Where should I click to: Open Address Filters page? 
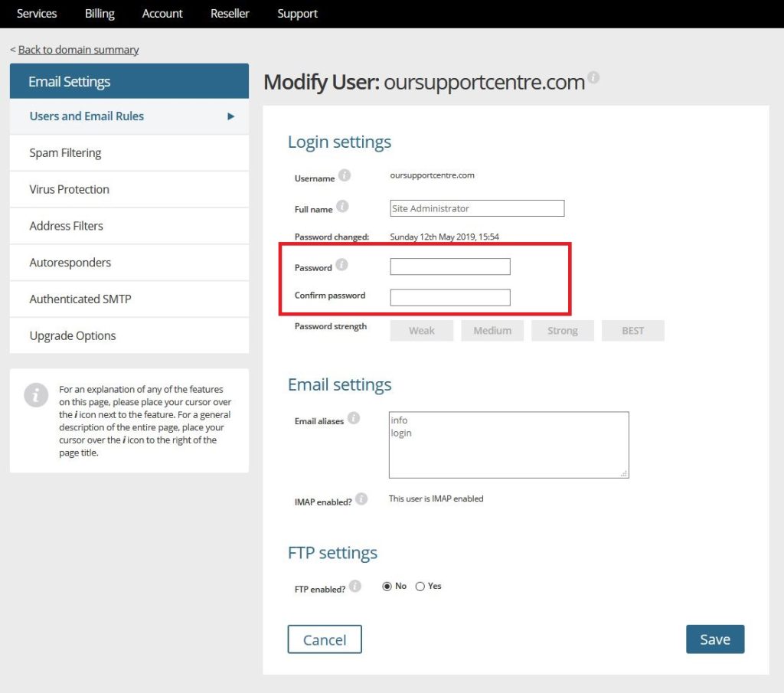pos(129,226)
